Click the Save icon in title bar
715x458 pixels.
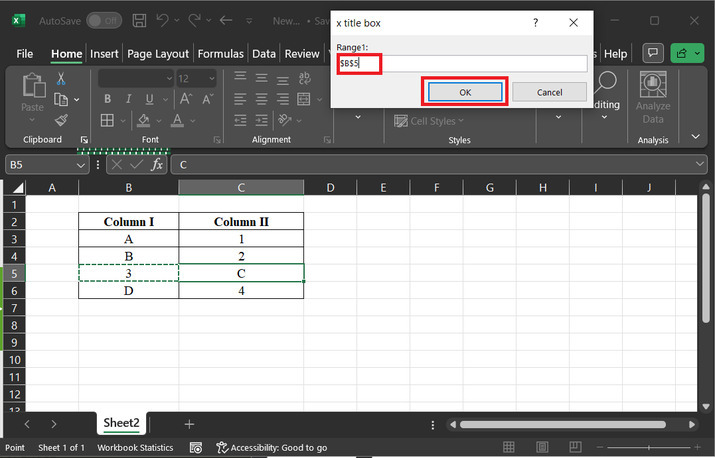point(139,20)
